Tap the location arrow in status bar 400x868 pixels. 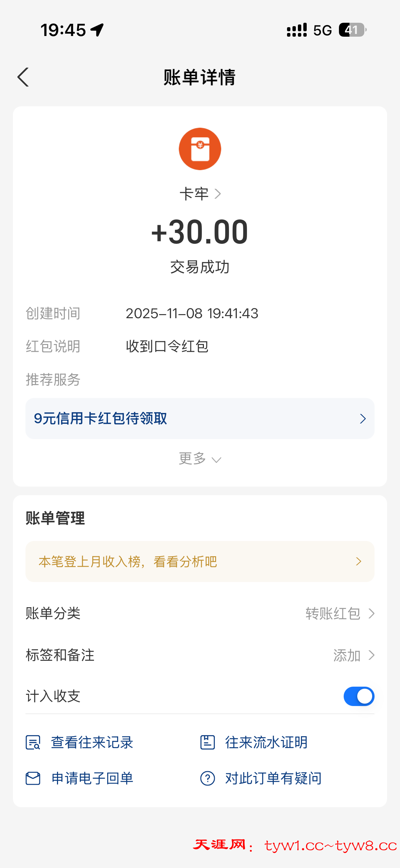97,30
